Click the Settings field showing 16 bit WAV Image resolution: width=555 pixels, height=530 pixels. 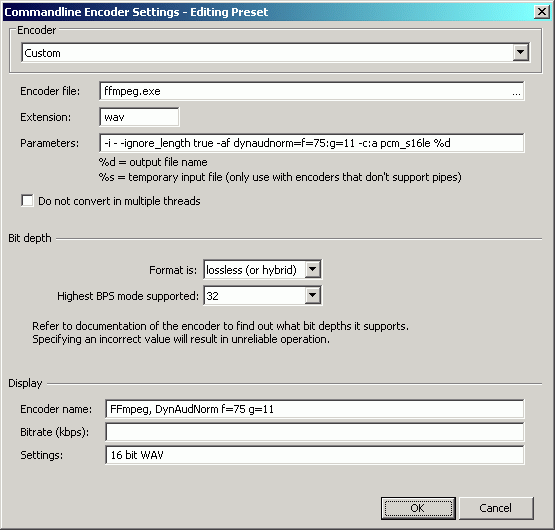tap(315, 455)
